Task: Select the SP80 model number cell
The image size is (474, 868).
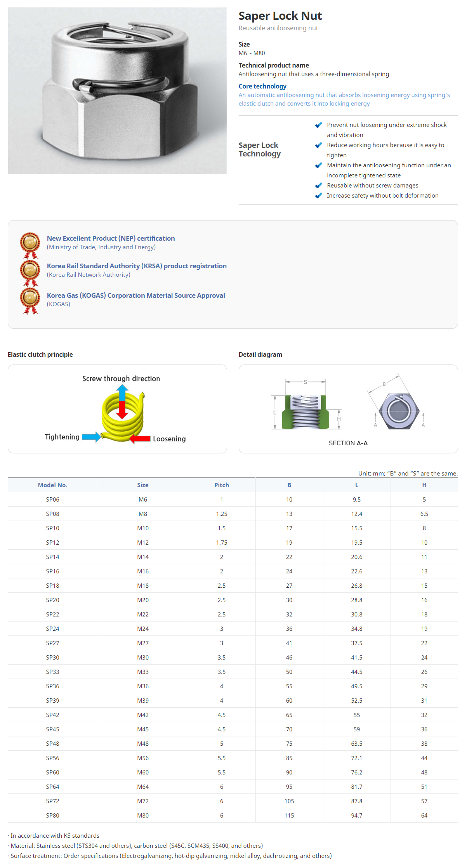Action: click(52, 815)
